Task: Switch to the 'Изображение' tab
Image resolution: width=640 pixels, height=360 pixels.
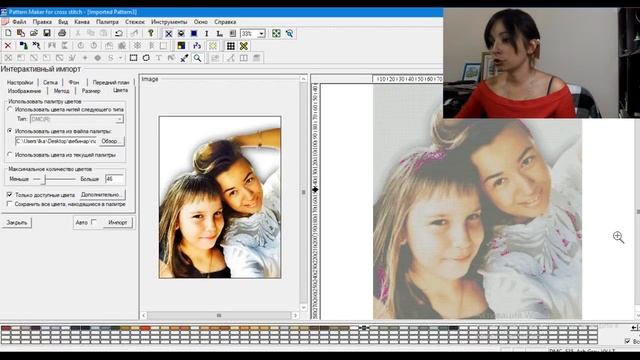Action: coord(24,91)
